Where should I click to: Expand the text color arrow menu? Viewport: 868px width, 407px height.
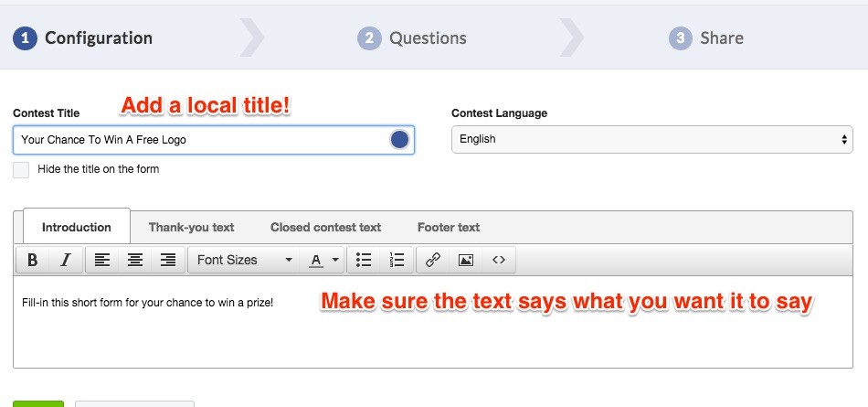pyautogui.click(x=335, y=260)
